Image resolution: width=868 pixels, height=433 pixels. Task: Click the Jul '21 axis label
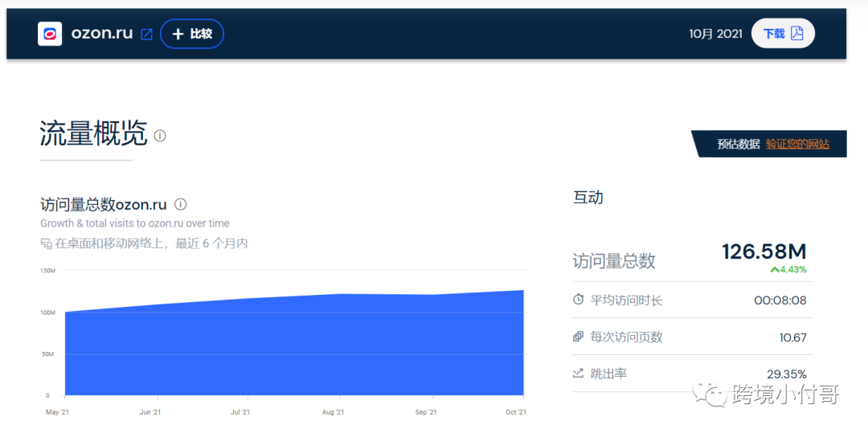point(240,413)
